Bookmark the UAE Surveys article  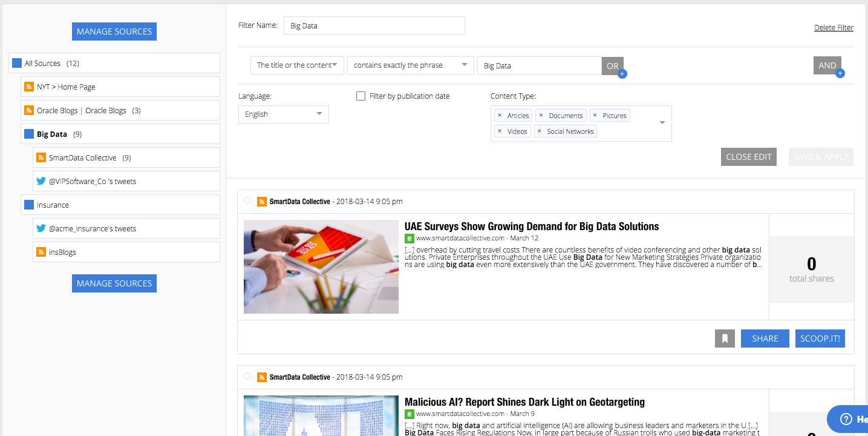point(725,339)
